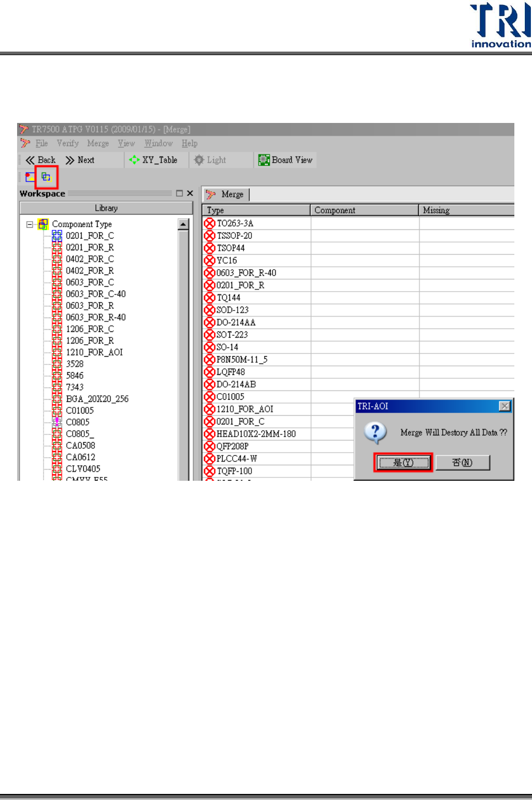Screen dimensions: 532x800
Task: Close the Workspace panel
Action: [190, 194]
